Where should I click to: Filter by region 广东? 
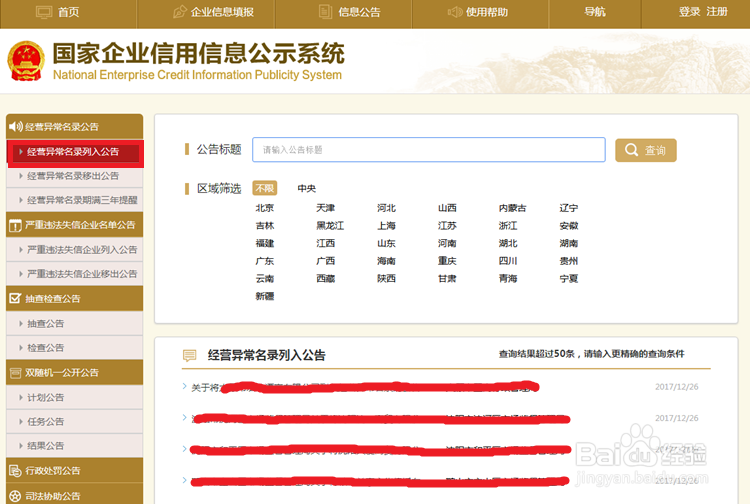[265, 261]
